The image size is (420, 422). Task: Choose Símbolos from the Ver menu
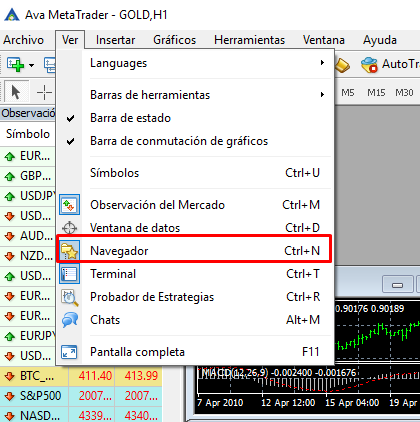click(194, 173)
